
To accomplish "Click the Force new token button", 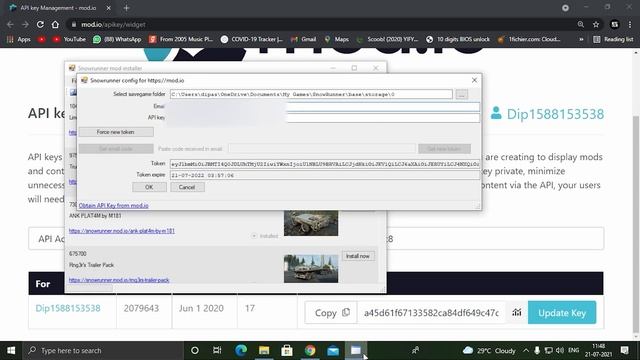I will 116,132.
